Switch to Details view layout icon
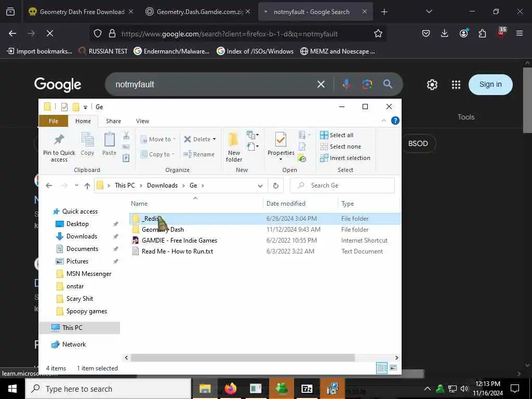Viewport: 532px width, 399px height. point(382,368)
